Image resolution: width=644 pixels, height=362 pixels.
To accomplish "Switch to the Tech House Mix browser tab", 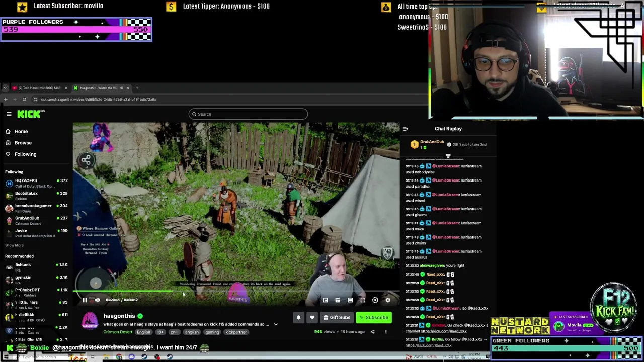I will coord(39,88).
